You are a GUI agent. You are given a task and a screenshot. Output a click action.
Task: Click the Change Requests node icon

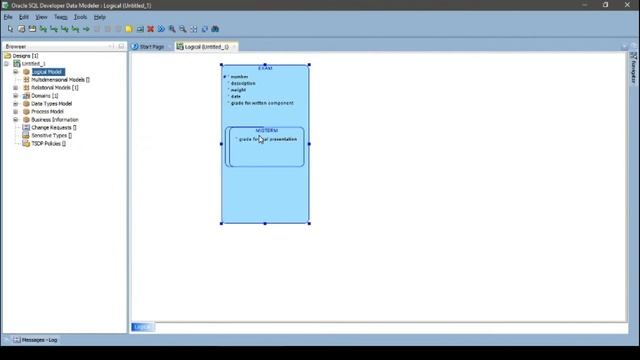(26, 127)
